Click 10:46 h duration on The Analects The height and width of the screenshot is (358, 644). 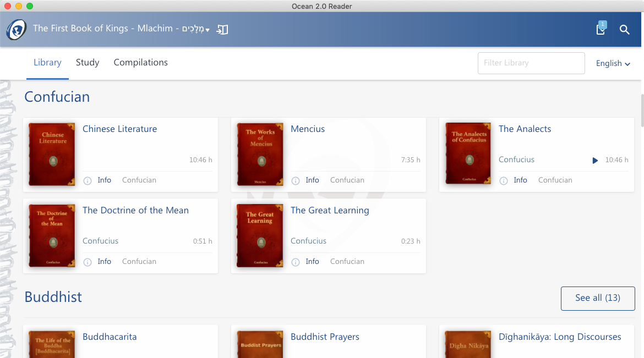pos(617,159)
